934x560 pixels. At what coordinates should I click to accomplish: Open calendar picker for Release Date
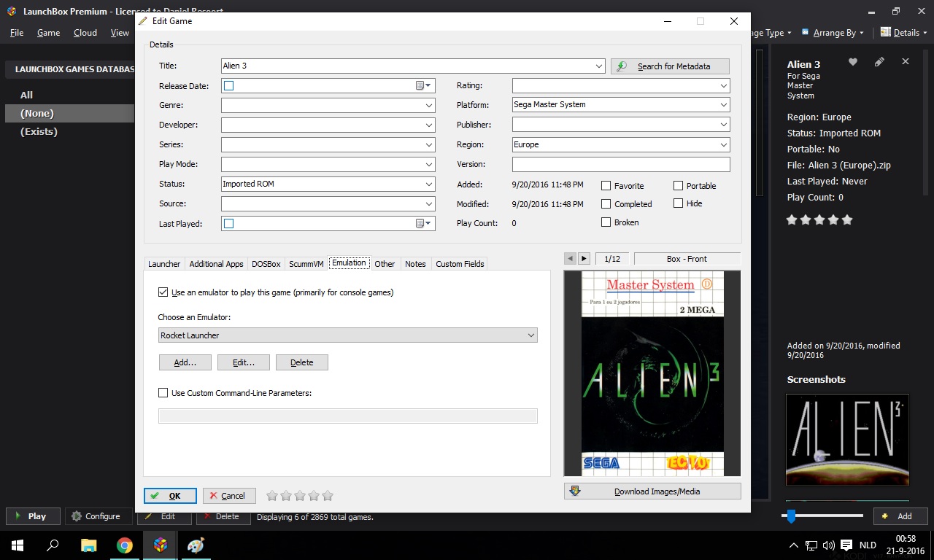(423, 85)
